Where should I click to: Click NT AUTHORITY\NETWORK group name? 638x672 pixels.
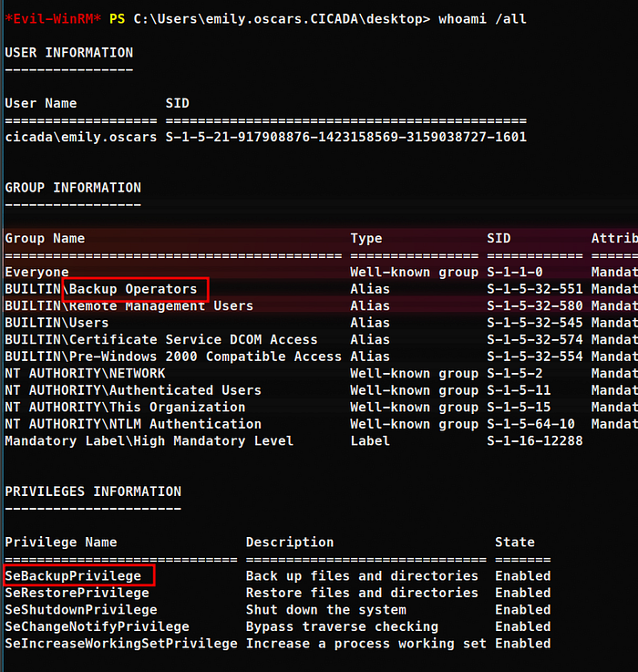pos(85,373)
